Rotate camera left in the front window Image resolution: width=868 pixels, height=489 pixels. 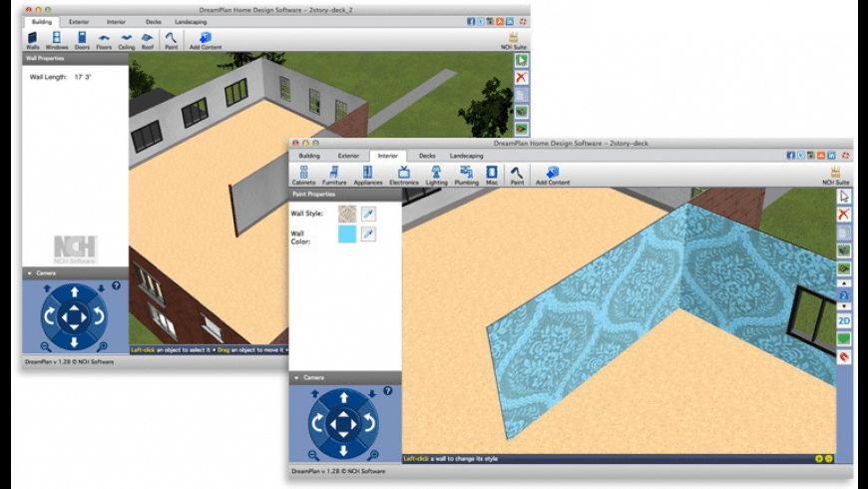(x=317, y=423)
